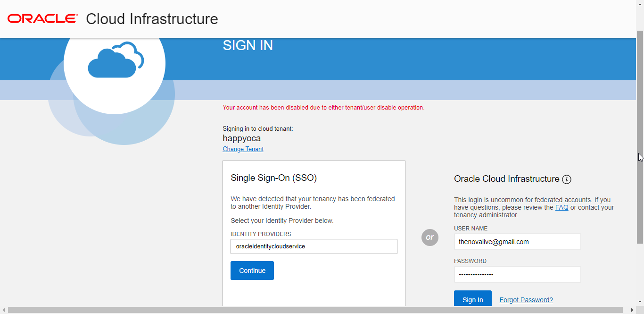
Task: Click inside the Single Sign-On panel heading
Action: pos(273,178)
